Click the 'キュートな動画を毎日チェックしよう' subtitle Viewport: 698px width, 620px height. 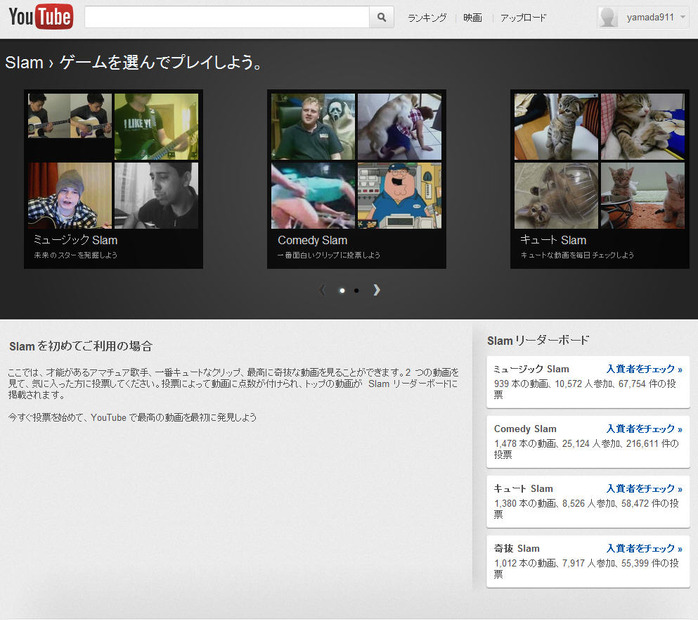pos(577,255)
